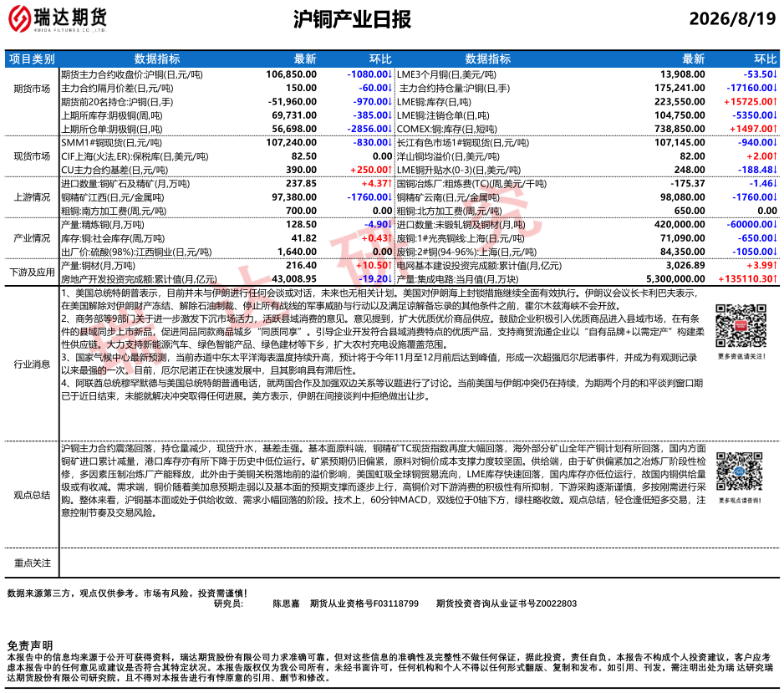Click the 重点关注 row label

[32, 563]
